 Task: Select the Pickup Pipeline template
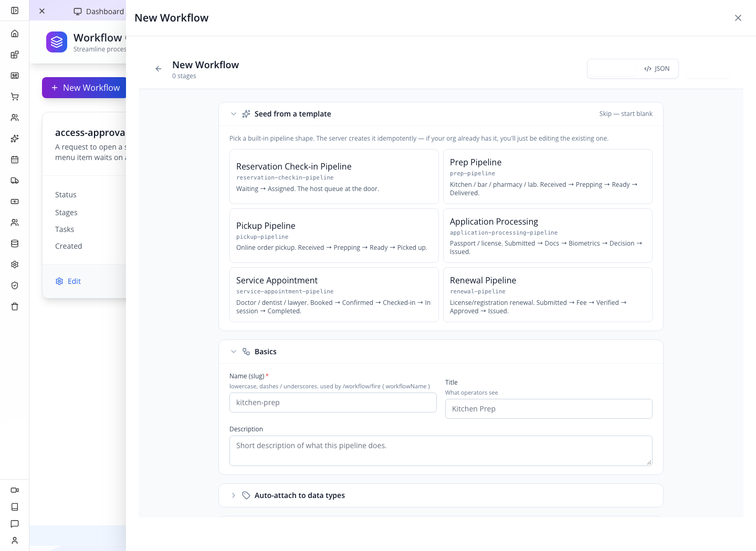click(x=334, y=236)
